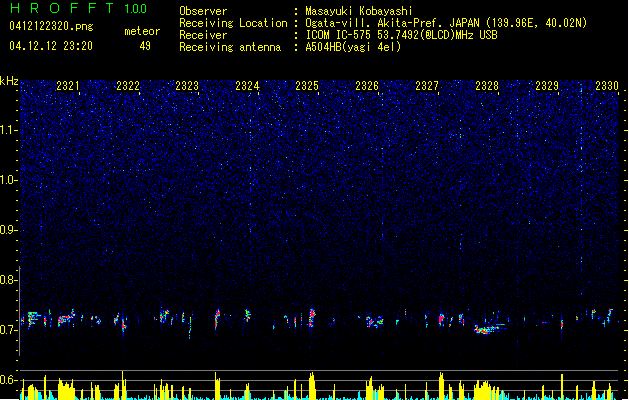Click the A504HB(yagi 4el) antenna value
Image resolution: width=629 pixels, height=400 pixels.
[353, 47]
